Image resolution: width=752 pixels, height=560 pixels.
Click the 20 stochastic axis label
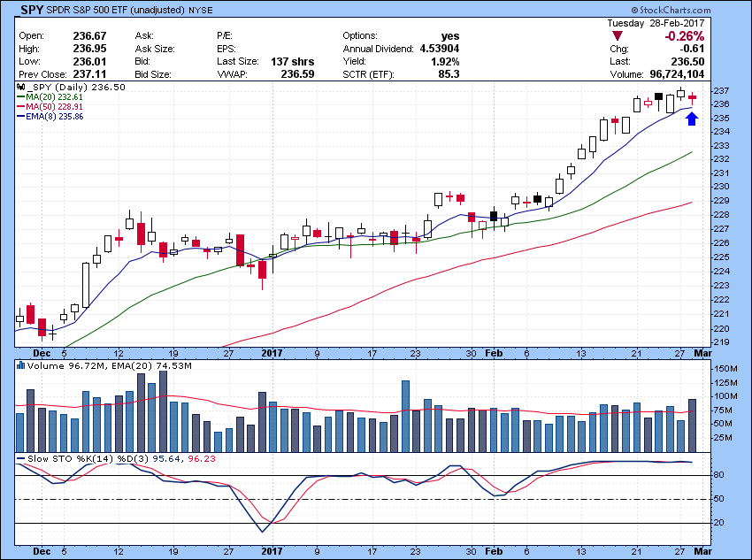tap(719, 523)
